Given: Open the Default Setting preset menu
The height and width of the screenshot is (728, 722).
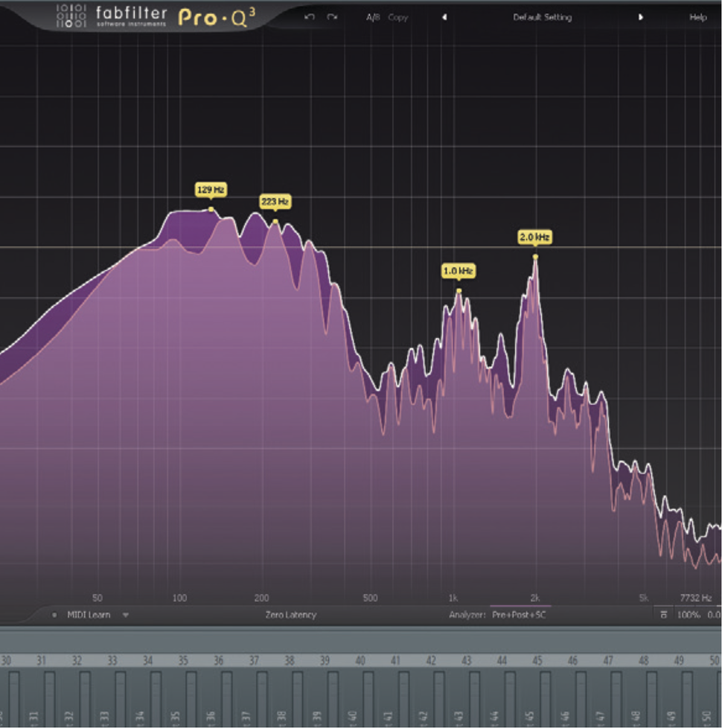Looking at the screenshot, I should pos(543,17).
